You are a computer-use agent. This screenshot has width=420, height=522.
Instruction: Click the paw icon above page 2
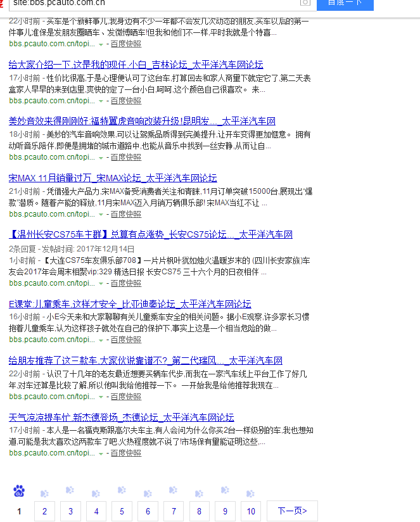point(44,493)
